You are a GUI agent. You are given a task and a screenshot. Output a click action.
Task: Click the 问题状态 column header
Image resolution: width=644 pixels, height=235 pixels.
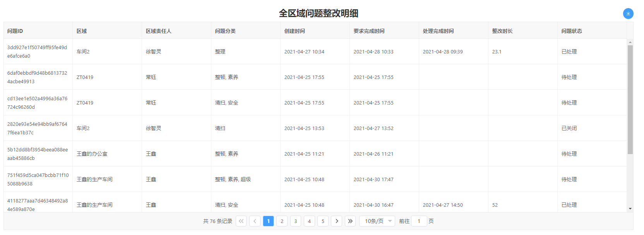coord(572,31)
